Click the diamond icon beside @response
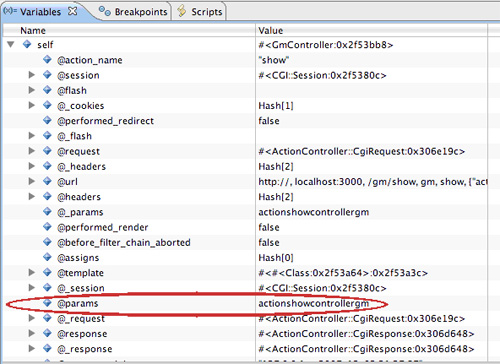Image resolution: width=500 pixels, height=364 pixels. pos(47,333)
